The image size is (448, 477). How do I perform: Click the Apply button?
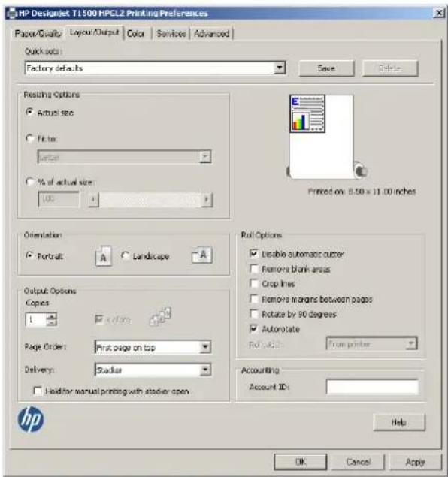pyautogui.click(x=416, y=462)
